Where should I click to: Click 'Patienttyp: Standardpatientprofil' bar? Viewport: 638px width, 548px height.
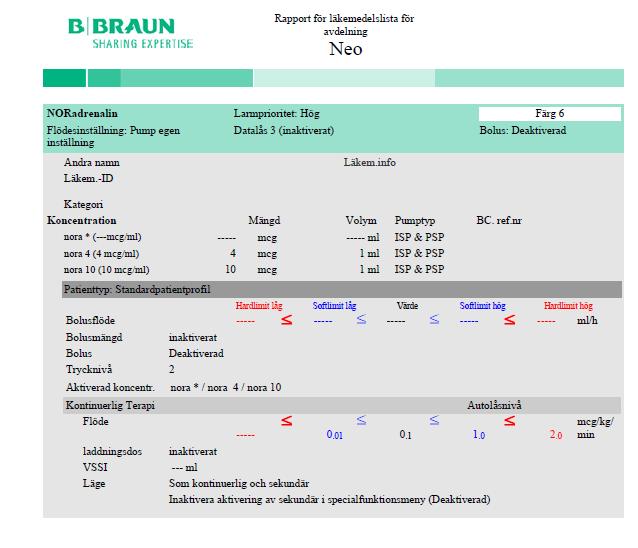coord(342,290)
